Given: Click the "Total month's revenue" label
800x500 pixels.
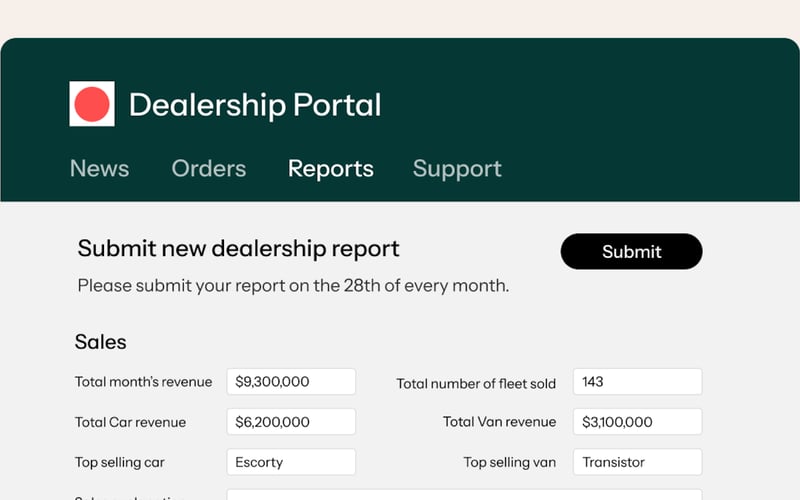Looking at the screenshot, I should (x=143, y=382).
